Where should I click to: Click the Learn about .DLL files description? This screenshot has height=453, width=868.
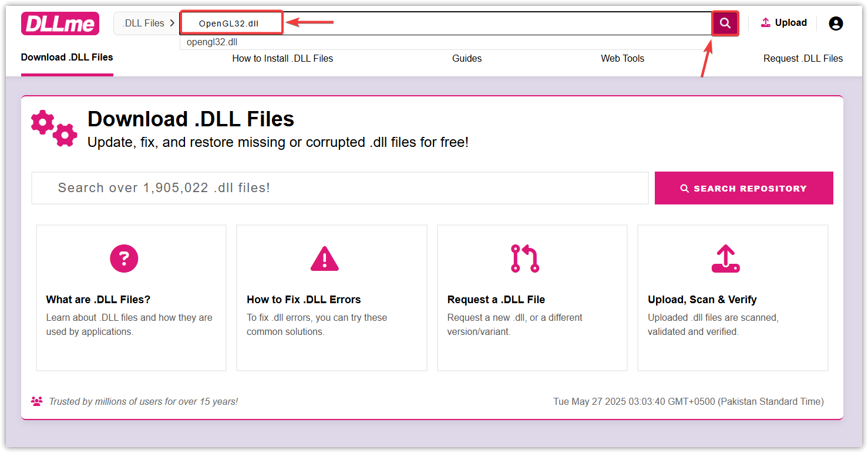point(129,324)
